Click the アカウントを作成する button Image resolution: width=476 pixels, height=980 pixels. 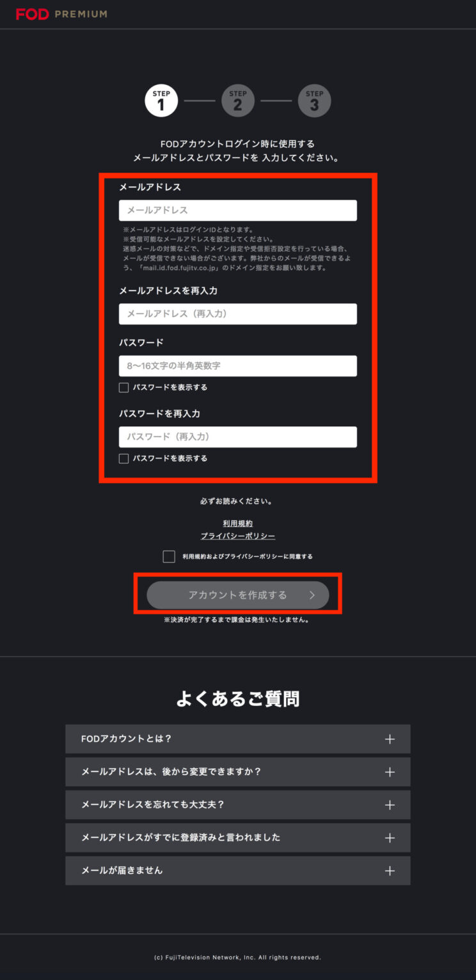tap(238, 595)
